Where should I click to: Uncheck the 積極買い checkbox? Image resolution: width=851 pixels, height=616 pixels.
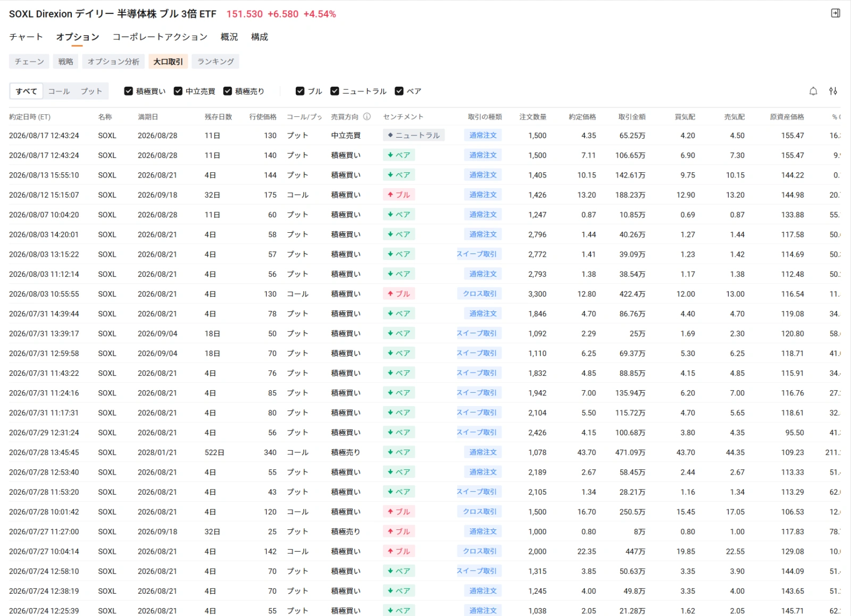click(x=128, y=91)
